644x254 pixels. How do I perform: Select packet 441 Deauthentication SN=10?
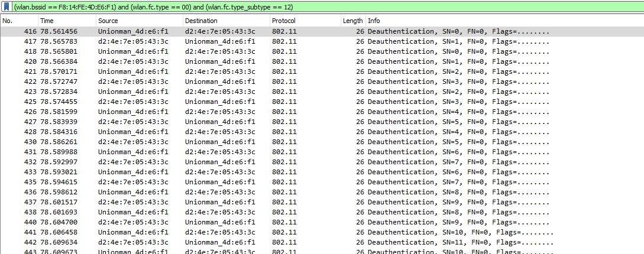coord(322,232)
